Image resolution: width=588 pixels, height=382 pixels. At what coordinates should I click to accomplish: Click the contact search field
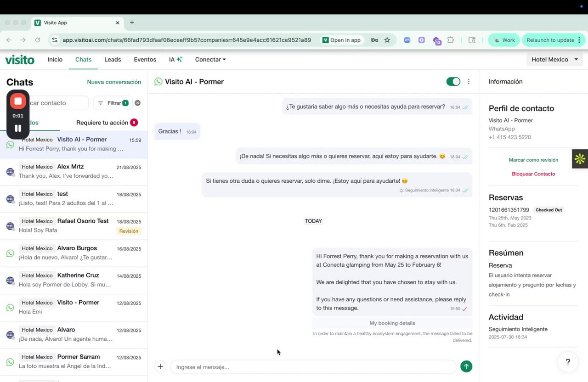55,103
